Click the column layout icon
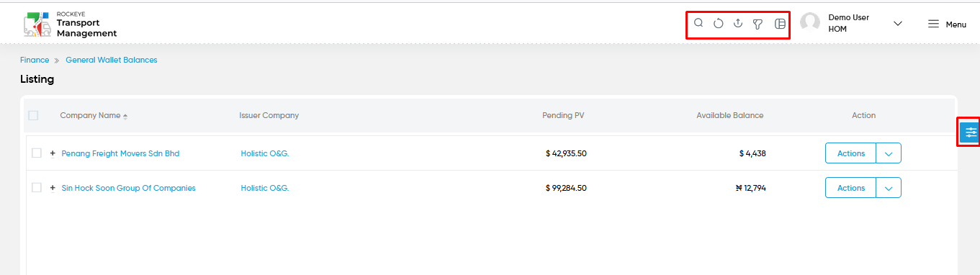The width and height of the screenshot is (980, 275). click(780, 24)
